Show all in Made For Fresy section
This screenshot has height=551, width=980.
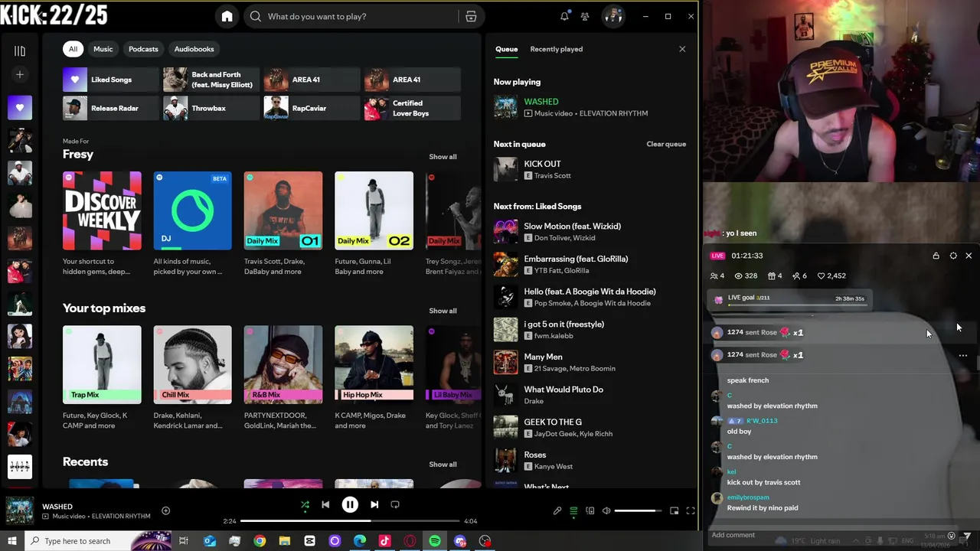point(443,157)
